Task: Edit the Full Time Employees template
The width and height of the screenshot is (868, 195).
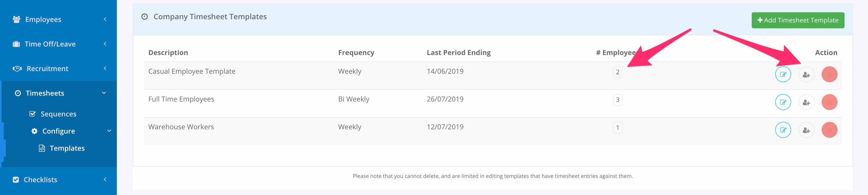Action: (x=783, y=102)
